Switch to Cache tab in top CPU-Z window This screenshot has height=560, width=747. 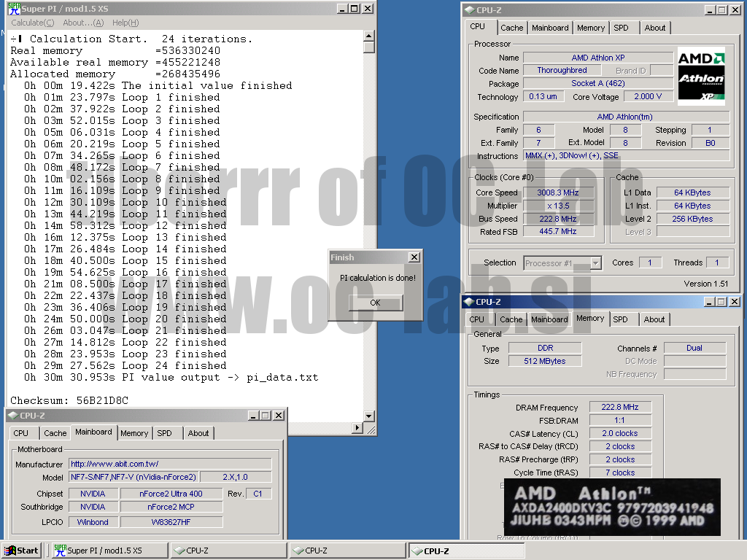point(511,28)
